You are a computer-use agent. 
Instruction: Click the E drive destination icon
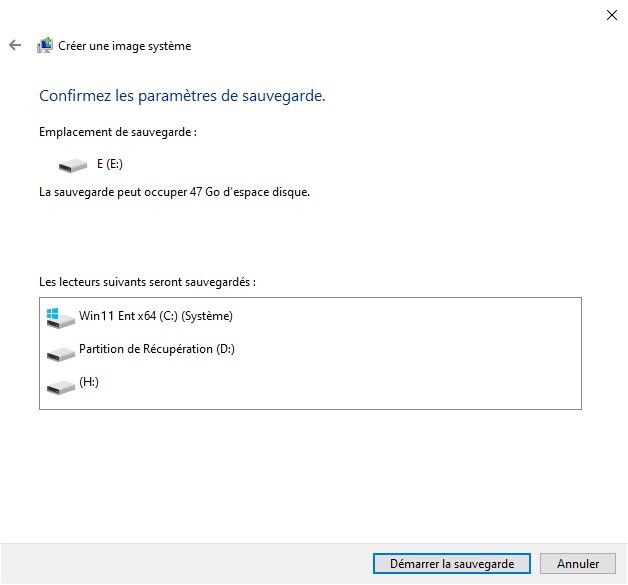pyautogui.click(x=72, y=165)
